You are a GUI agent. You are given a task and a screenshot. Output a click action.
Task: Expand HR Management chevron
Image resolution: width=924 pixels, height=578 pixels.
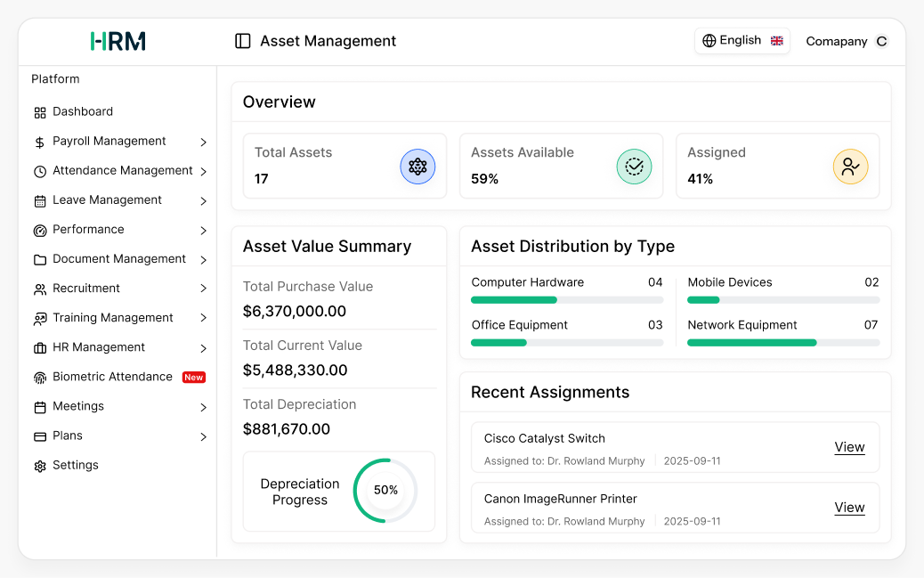(x=203, y=348)
